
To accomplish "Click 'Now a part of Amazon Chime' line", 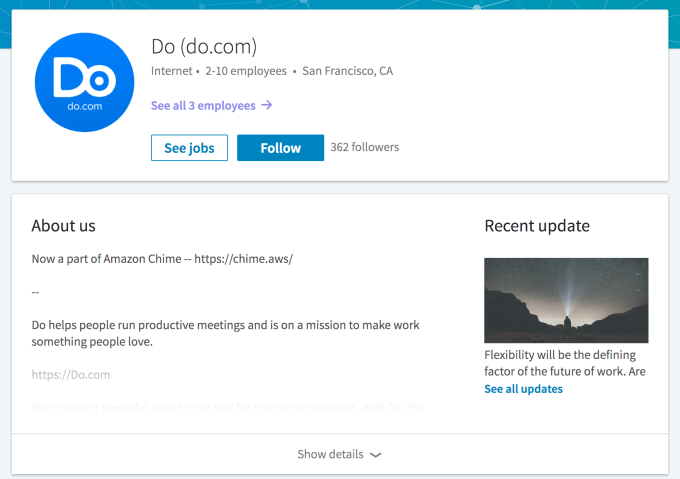I will point(162,259).
